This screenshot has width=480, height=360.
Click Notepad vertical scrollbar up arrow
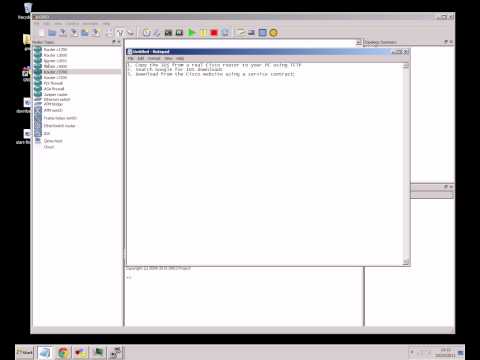[406, 66]
